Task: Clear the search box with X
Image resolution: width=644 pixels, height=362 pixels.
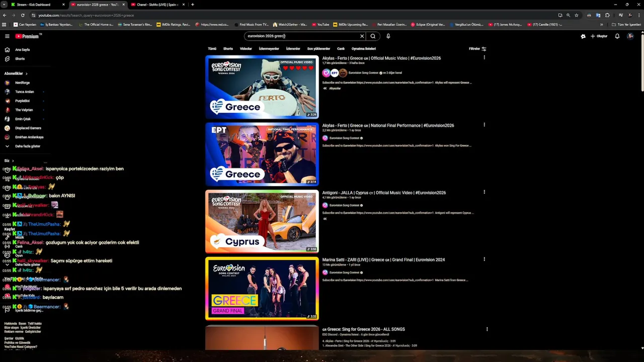Action: [362, 36]
